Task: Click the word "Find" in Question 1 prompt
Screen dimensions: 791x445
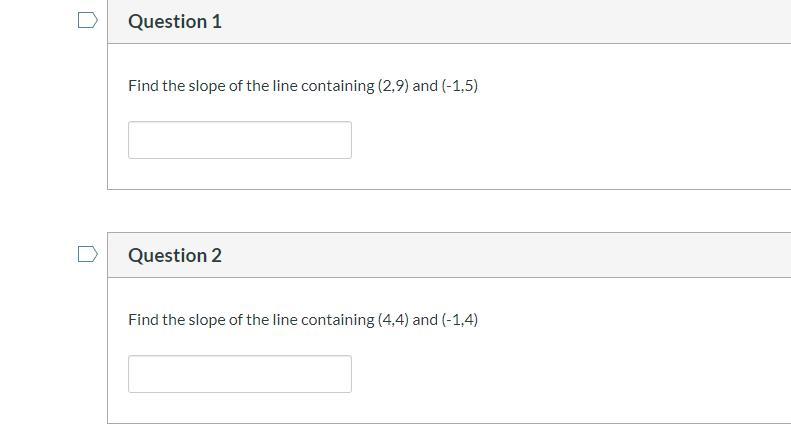Action: click(143, 86)
